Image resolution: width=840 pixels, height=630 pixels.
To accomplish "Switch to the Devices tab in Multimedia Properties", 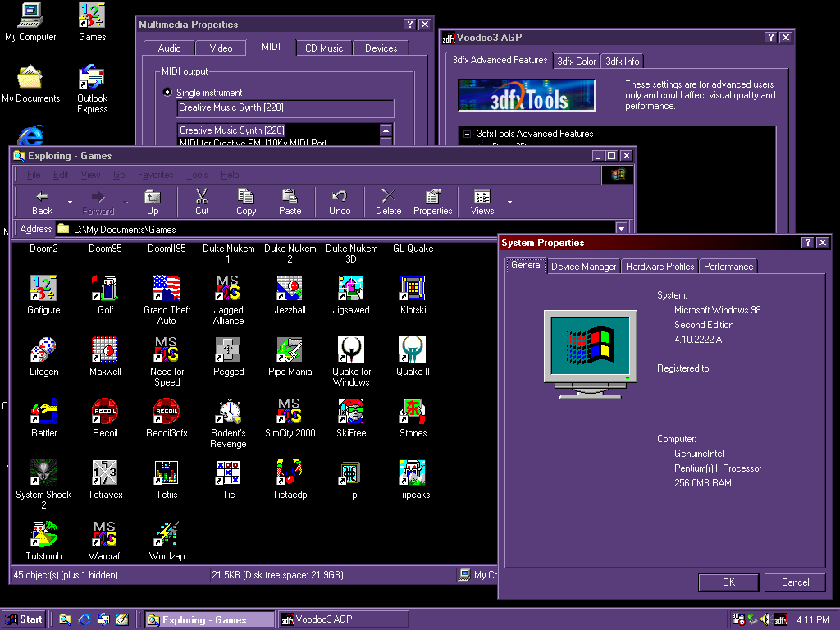I will tap(381, 48).
